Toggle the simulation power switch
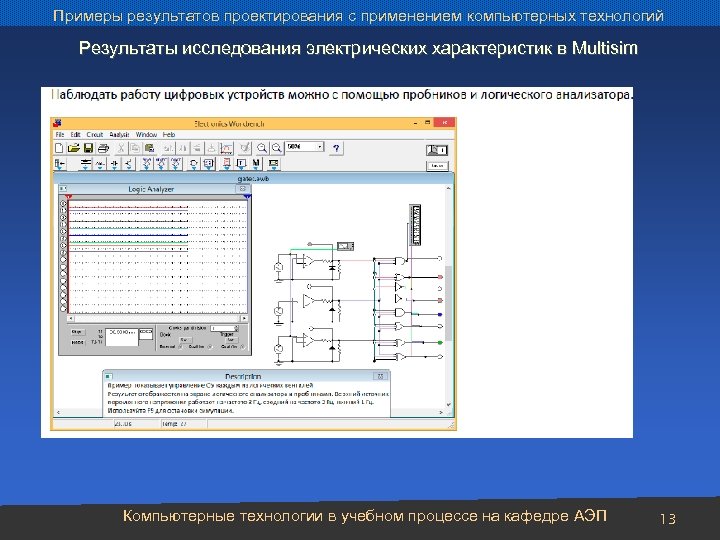 point(437,150)
